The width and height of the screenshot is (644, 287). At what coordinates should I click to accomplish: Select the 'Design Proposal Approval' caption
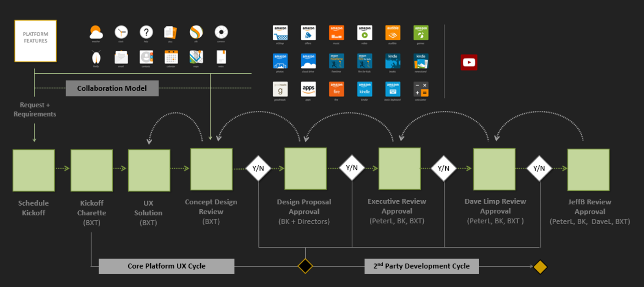click(x=304, y=207)
